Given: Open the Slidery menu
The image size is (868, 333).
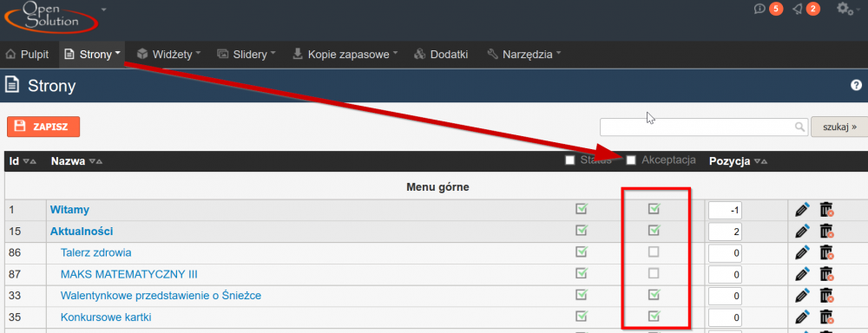Looking at the screenshot, I should 246,55.
